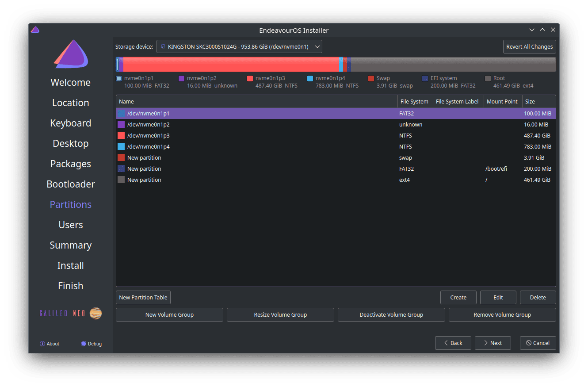Sort by the Size column header
The height and width of the screenshot is (387, 588).
click(538, 101)
